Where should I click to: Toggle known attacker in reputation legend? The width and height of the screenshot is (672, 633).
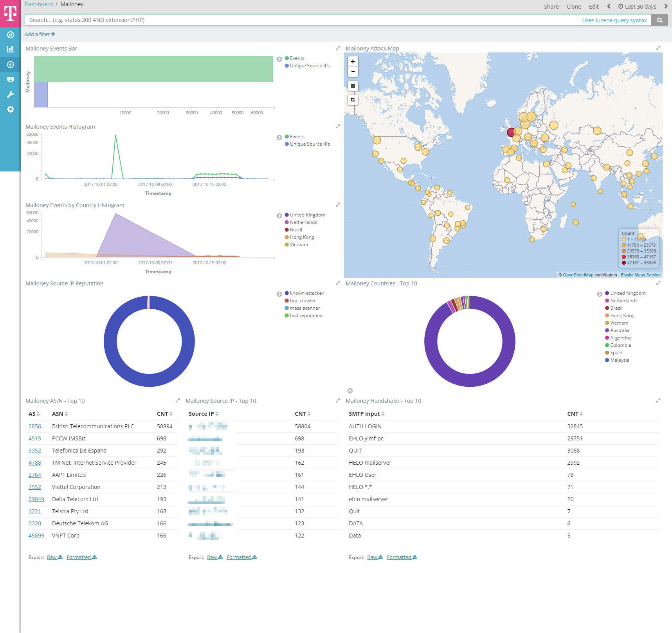tap(306, 293)
